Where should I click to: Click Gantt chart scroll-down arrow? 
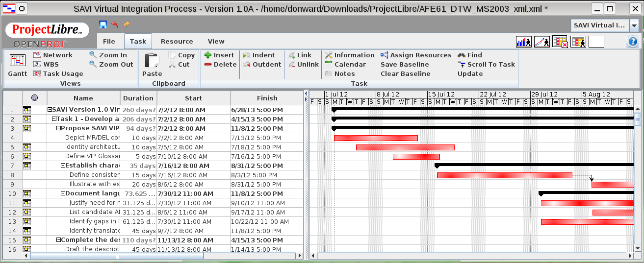click(638, 249)
